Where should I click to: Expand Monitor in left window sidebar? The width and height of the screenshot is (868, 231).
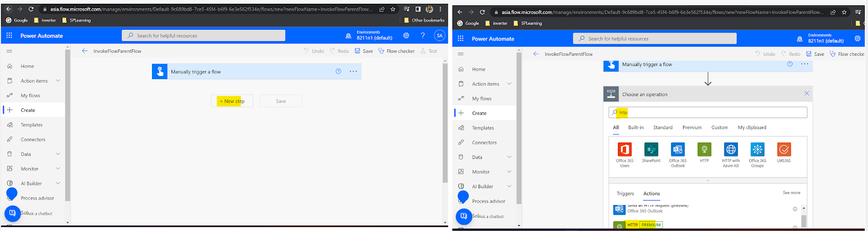click(58, 169)
